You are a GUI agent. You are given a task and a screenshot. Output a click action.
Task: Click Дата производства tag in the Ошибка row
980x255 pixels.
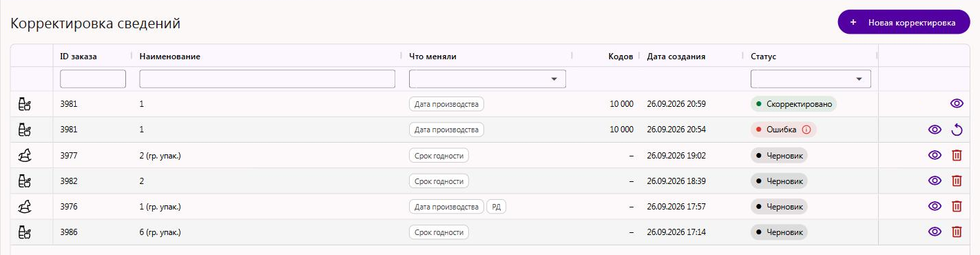pos(446,130)
